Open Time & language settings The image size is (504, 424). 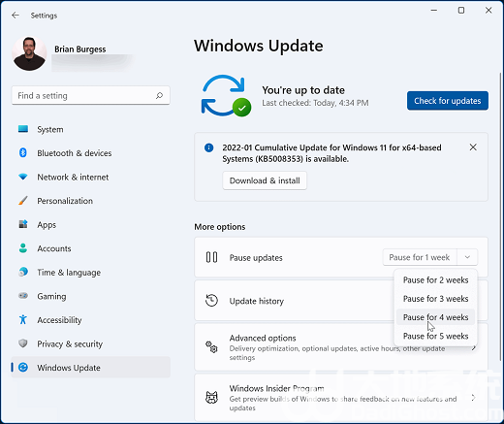(91, 272)
